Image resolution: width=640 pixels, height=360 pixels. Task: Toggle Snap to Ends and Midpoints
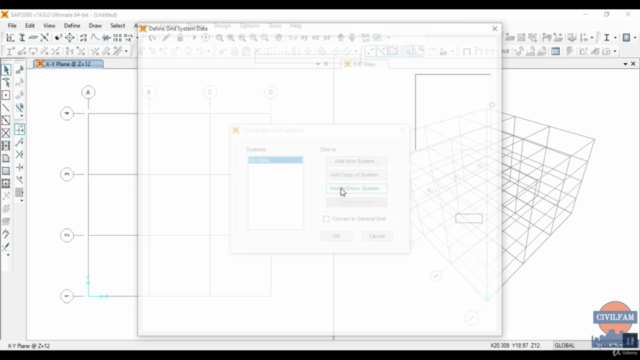pos(19,142)
